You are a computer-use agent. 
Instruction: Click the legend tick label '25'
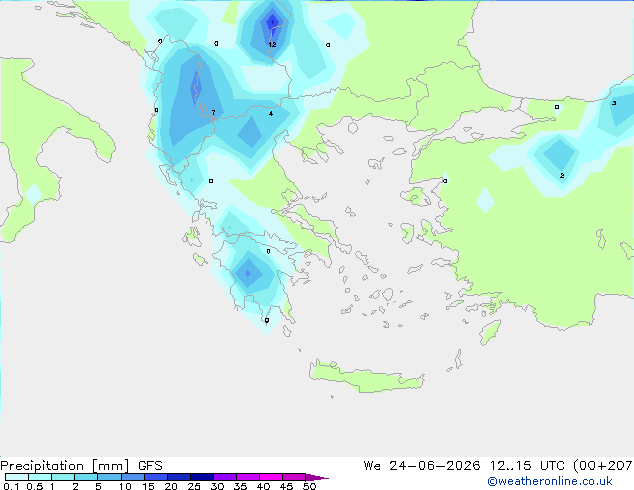pos(194,486)
